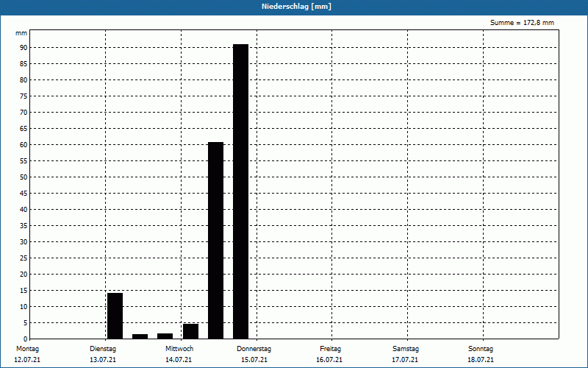Click the 'Niederschlag [mm]' chart title

point(296,7)
